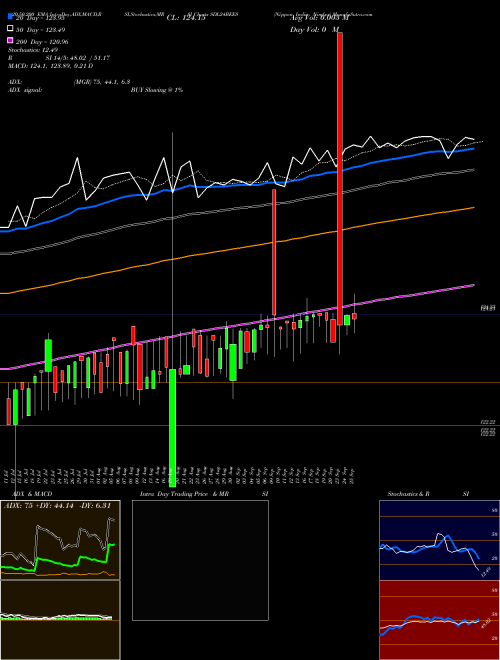Click the 'ADX: 75 +DY: 44.14 -DY: 6.31' header
This screenshot has width=500, height=660.
coord(57,506)
